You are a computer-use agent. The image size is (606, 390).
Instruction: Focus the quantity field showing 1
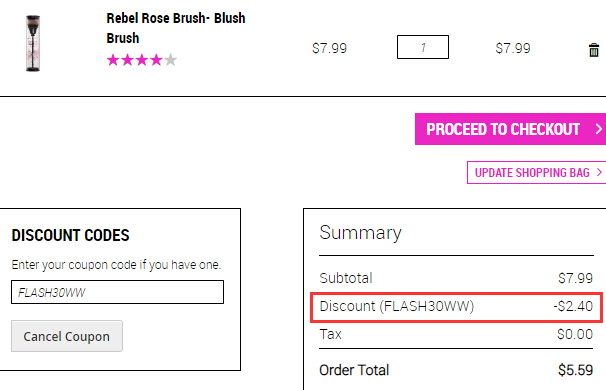(423, 47)
